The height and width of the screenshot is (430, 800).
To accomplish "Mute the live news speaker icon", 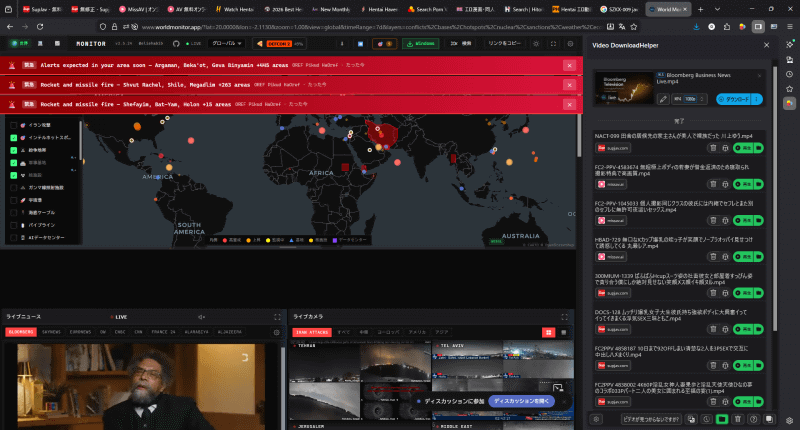I will (x=202, y=317).
